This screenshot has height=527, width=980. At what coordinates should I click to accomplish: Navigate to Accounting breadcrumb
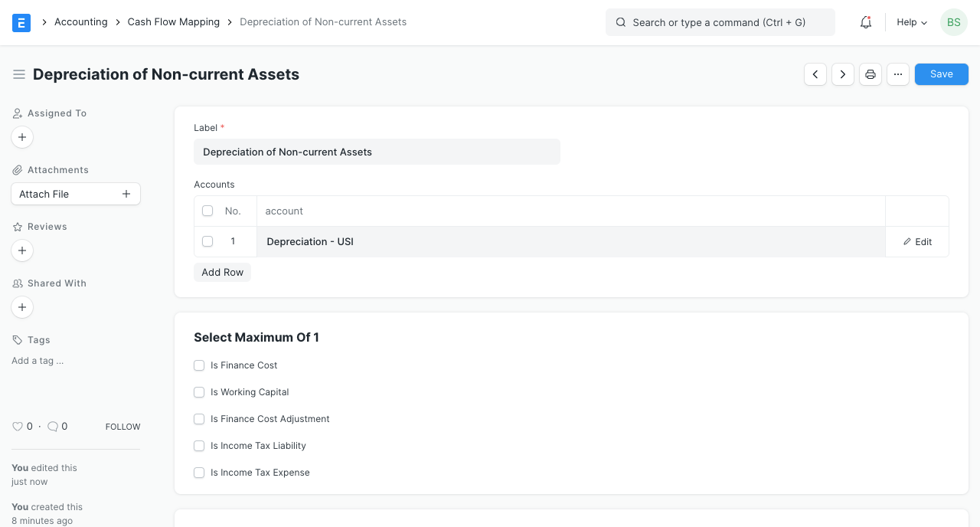(80, 22)
